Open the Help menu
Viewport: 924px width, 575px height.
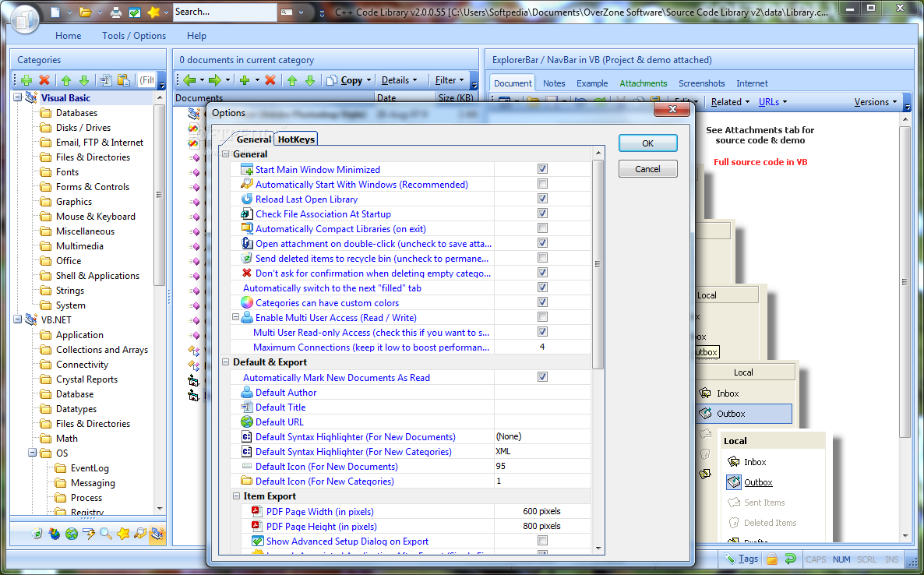pyautogui.click(x=196, y=35)
